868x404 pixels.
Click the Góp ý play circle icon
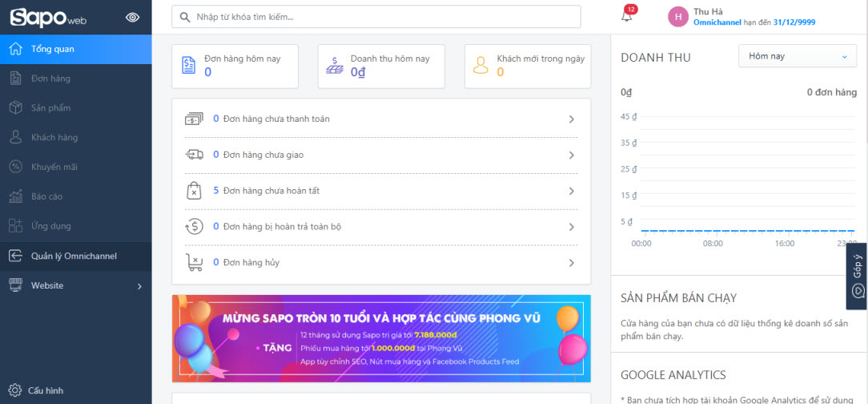click(x=858, y=289)
